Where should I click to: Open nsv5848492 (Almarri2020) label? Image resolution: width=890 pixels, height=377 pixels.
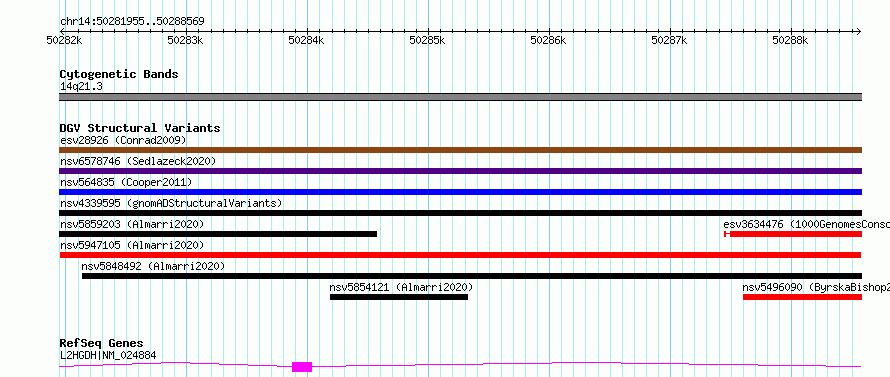coord(153,266)
